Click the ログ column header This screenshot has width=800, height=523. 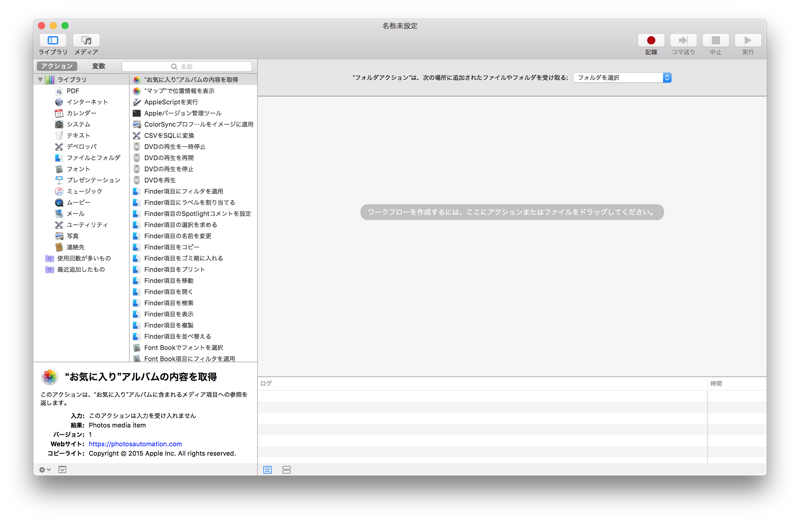tap(483, 383)
